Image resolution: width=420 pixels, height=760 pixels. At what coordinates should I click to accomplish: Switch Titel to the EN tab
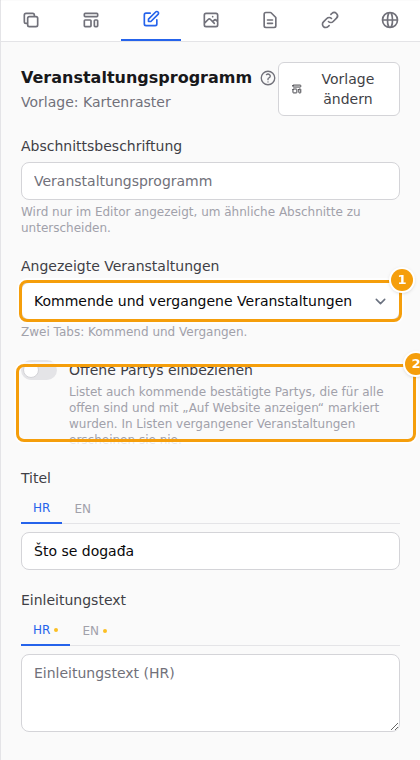coord(82,508)
